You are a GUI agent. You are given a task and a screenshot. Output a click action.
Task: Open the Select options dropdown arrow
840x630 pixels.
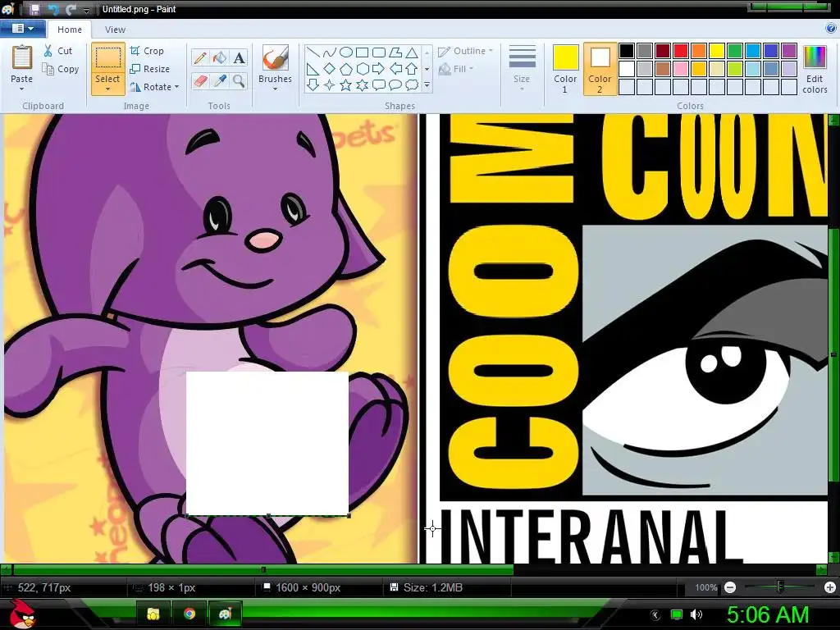pos(107,89)
